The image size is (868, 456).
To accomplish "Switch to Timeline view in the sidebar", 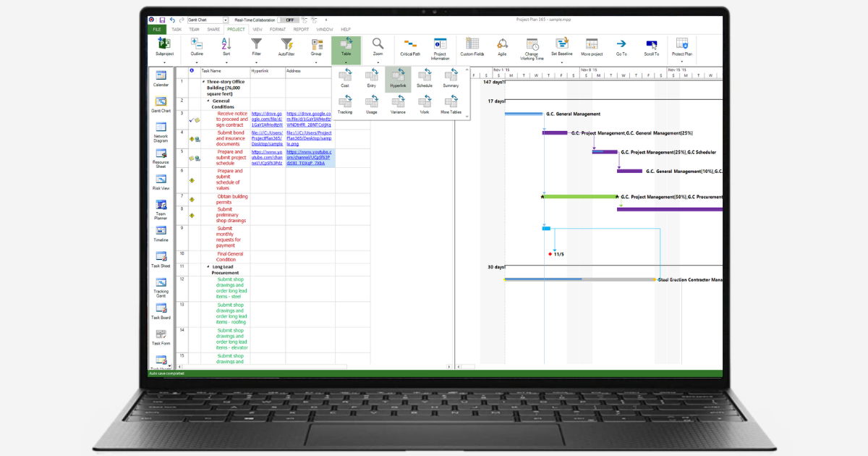I will coord(161,233).
